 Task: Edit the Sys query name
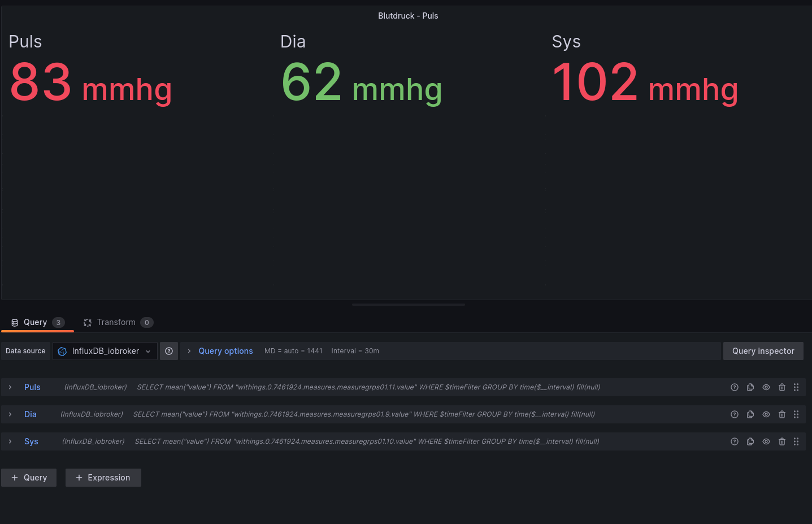[x=31, y=441]
